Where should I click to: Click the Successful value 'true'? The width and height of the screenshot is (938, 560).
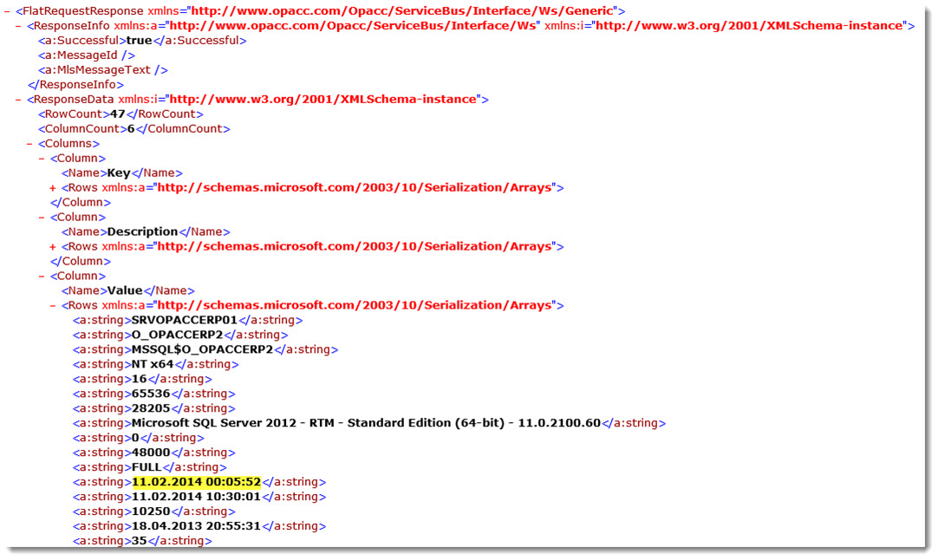tap(139, 40)
